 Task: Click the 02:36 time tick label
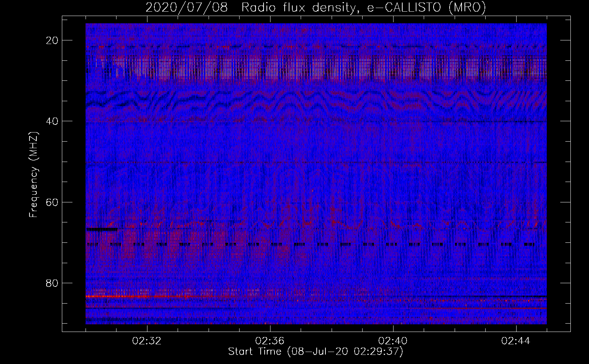[x=270, y=341]
